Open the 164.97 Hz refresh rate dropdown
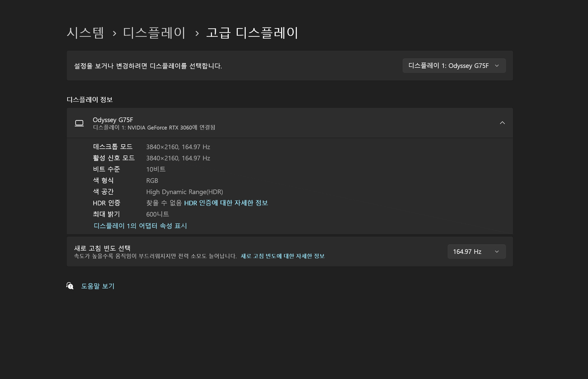Viewport: 588px width, 379px height. [x=476, y=252]
